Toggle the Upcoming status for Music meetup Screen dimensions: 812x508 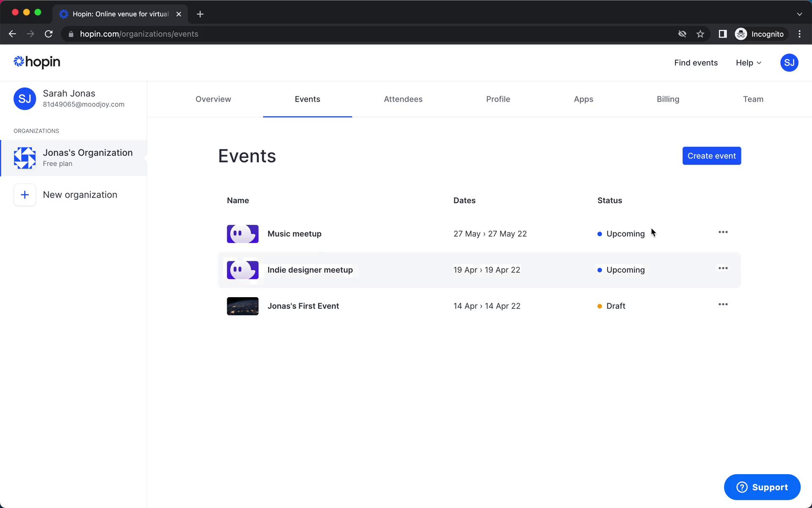click(x=621, y=234)
